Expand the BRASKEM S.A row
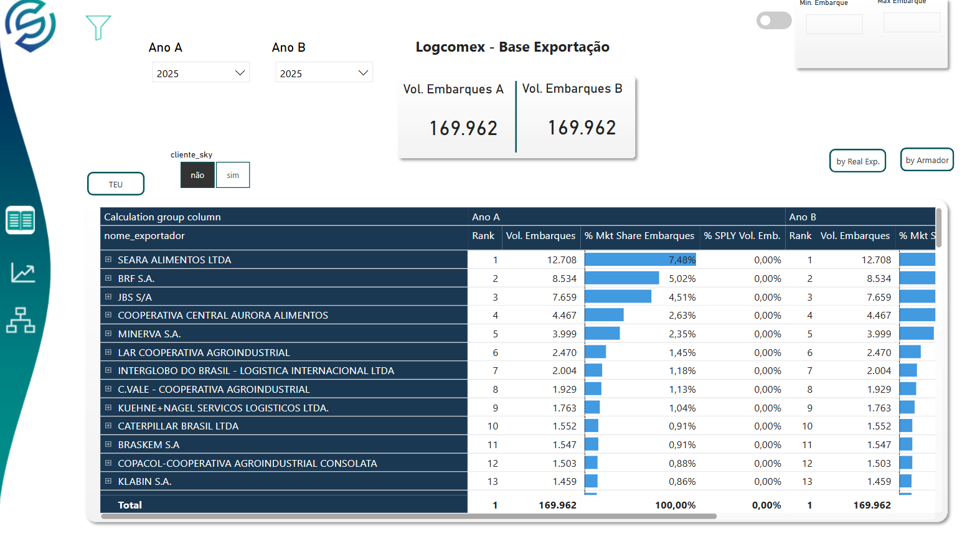 tap(108, 444)
